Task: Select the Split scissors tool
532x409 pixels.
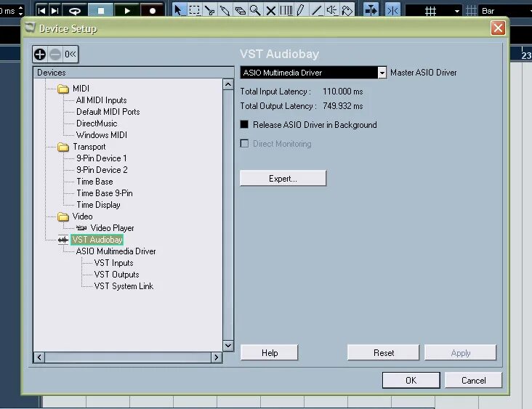Action: coord(209,10)
